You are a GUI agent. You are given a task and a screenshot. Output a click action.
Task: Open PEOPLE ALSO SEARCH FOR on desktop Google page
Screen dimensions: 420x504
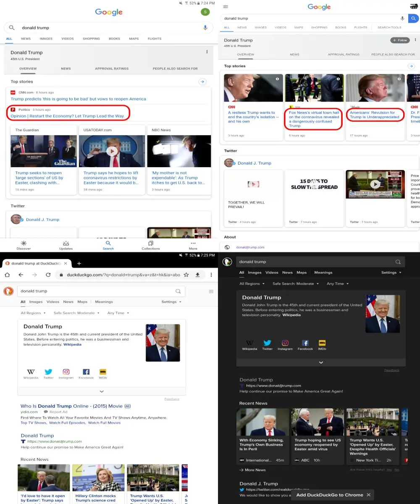click(393, 54)
